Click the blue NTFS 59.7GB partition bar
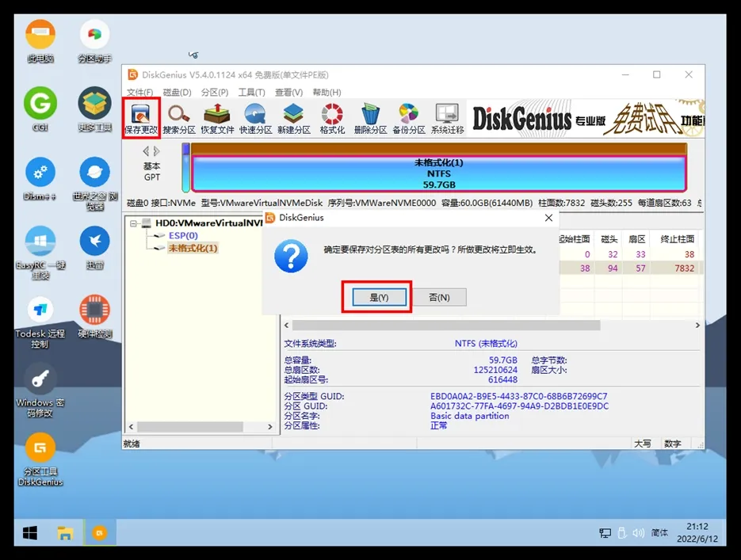Viewport: 741px width, 560px height. pos(438,173)
